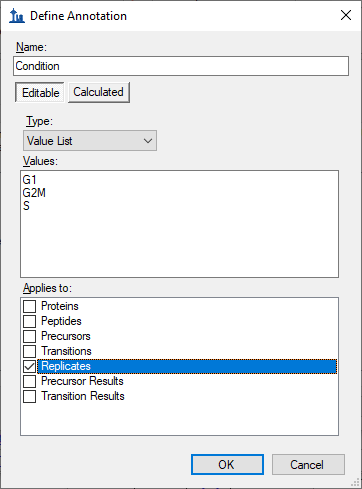Click the G2M entry in Values list
Image resolution: width=362 pixels, height=489 pixels.
click(34, 193)
